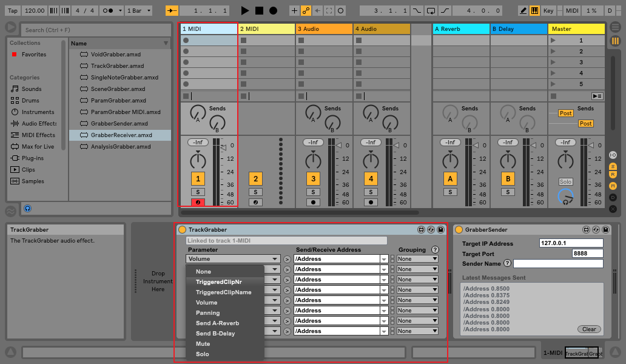The width and height of the screenshot is (626, 364).
Task: Click the browser search field
Action: pos(97,30)
